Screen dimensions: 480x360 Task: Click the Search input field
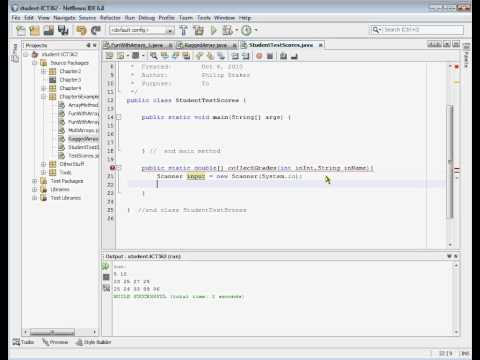click(x=422, y=30)
